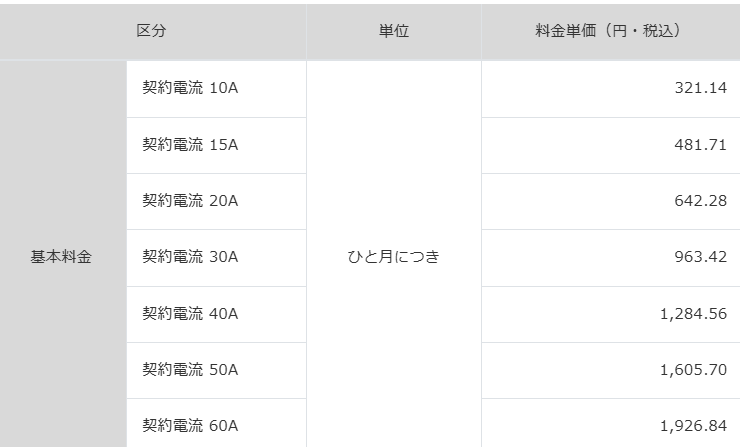This screenshot has height=447, width=740.
Task: Click the 料金単価 header text
Action: [x=565, y=31]
